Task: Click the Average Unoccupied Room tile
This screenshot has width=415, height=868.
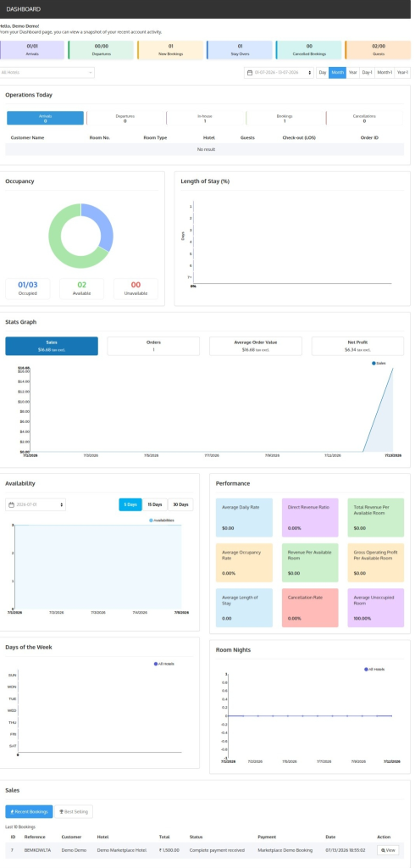Action: (376, 608)
